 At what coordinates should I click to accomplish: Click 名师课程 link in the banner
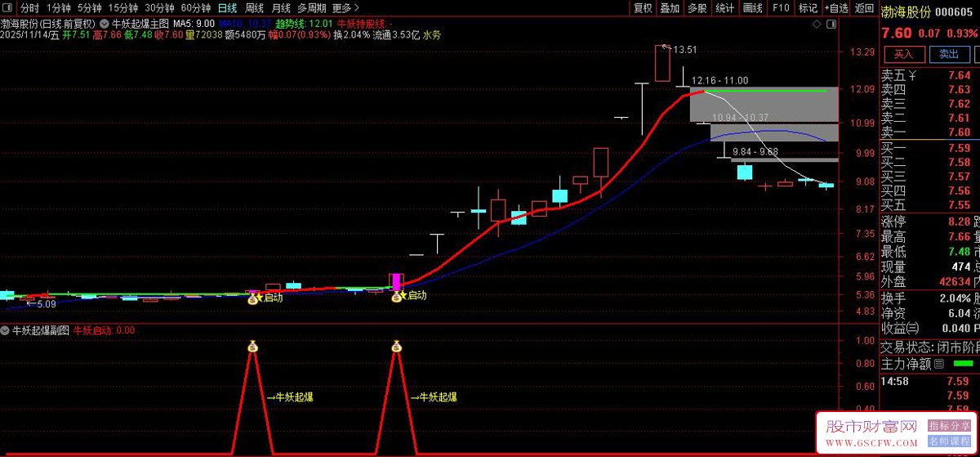(948, 441)
